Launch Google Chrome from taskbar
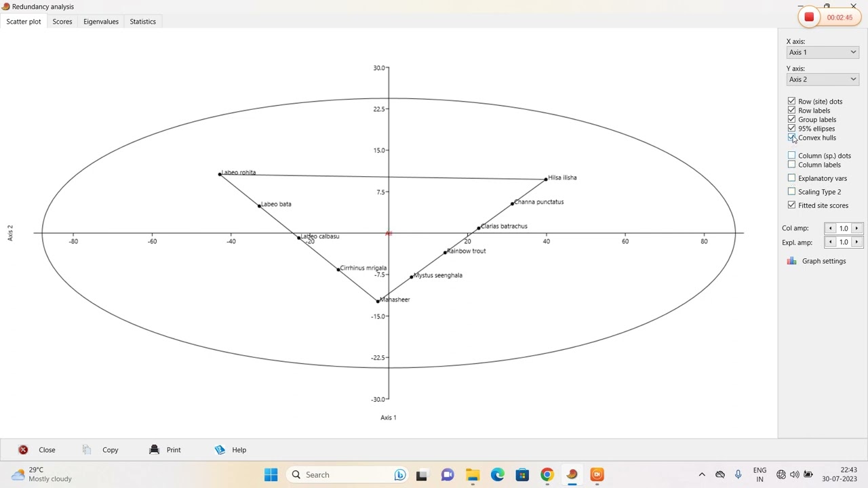This screenshot has width=868, height=488. tap(547, 475)
